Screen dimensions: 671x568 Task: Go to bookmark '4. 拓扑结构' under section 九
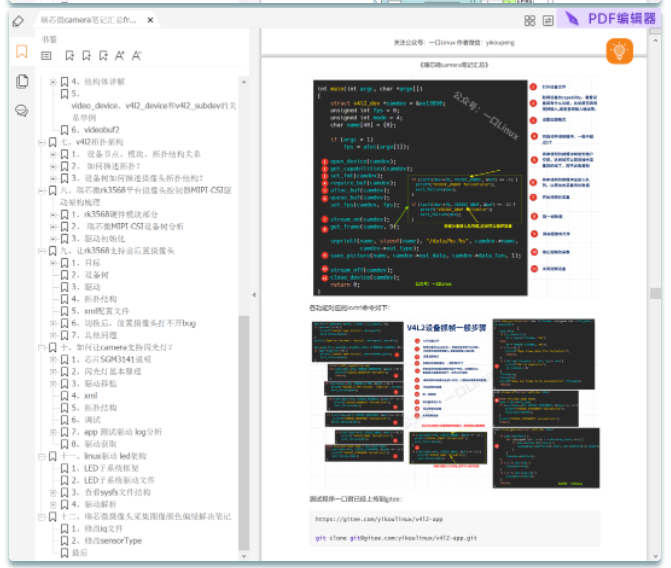pyautogui.click(x=94, y=299)
